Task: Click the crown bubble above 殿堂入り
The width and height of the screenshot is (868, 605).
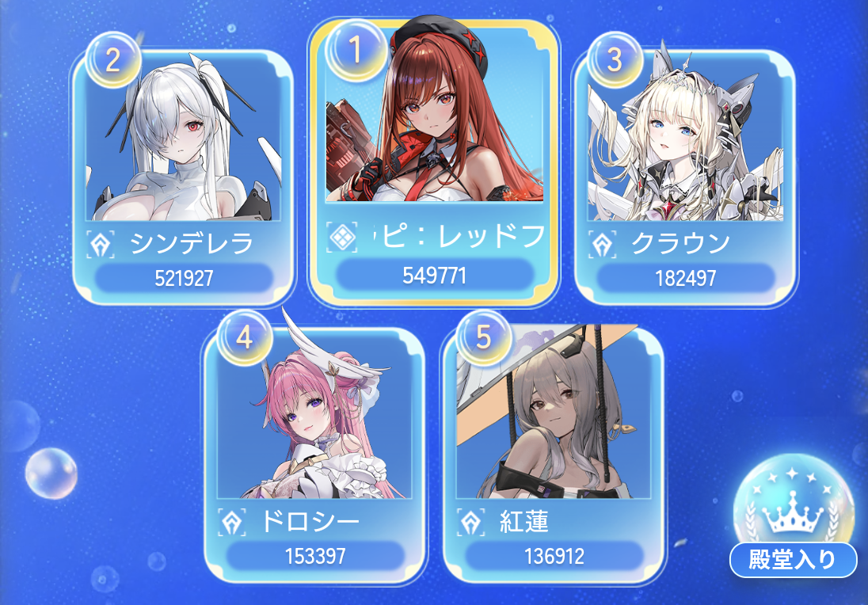Action: 793,499
